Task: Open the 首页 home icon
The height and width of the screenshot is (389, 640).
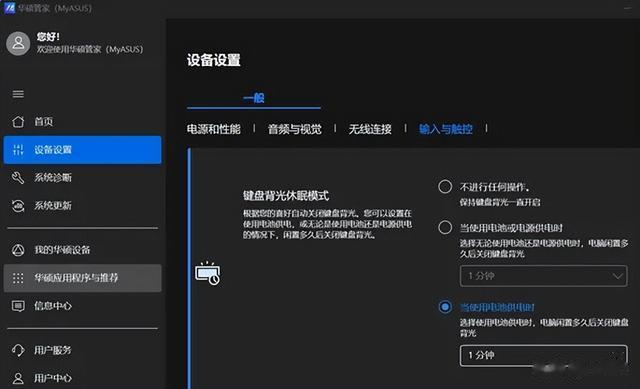Action: [x=18, y=121]
